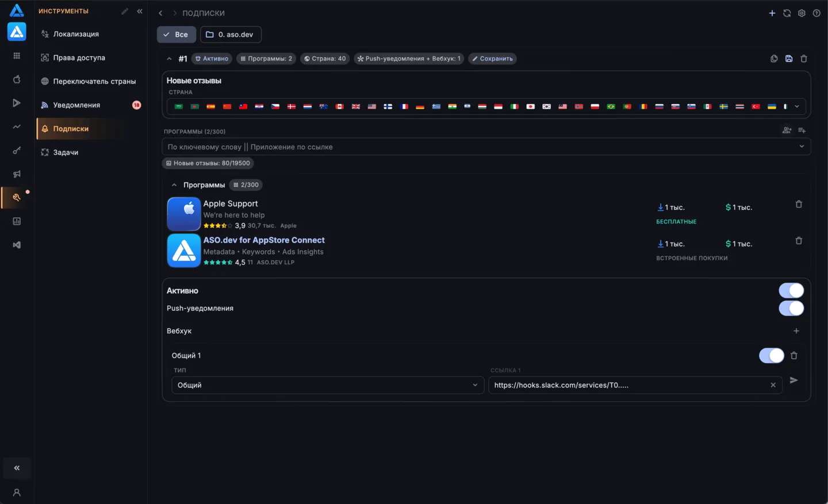Click the notifications badge showing 18
Image resolution: width=828 pixels, height=504 pixels.
136,105
